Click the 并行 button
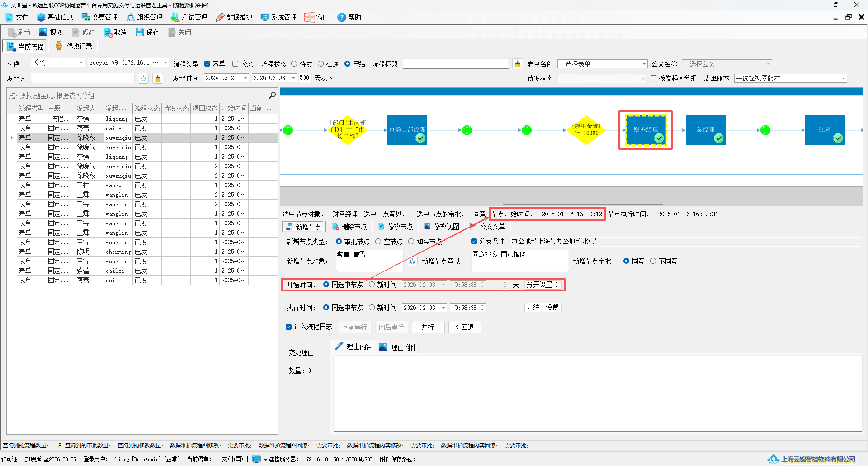Viewport: 868px width, 466px height. coord(428,327)
